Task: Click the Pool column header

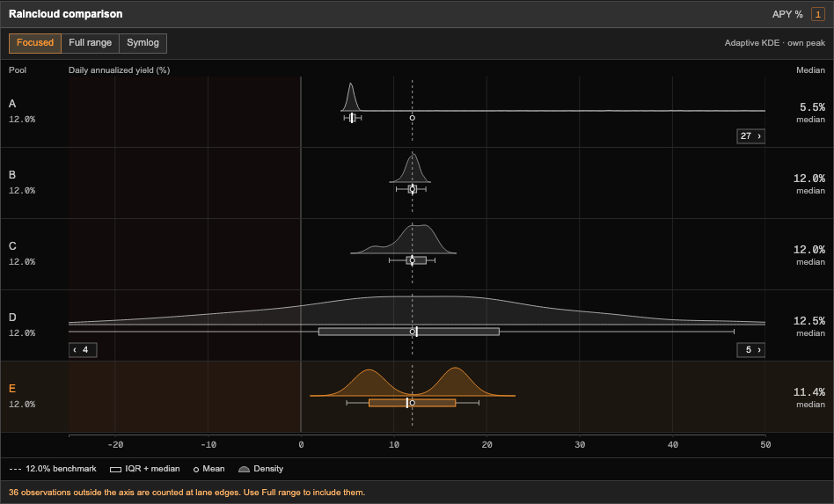Action: coord(18,70)
